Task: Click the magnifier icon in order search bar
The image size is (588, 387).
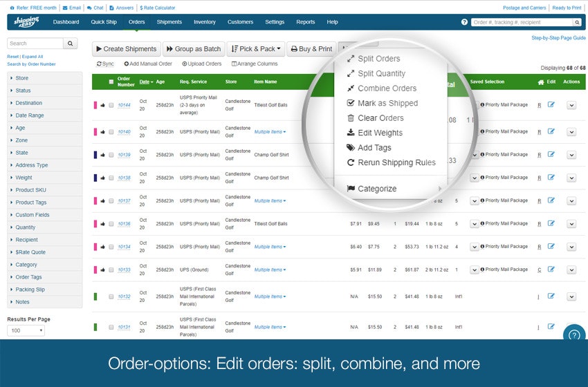Action: [577, 23]
